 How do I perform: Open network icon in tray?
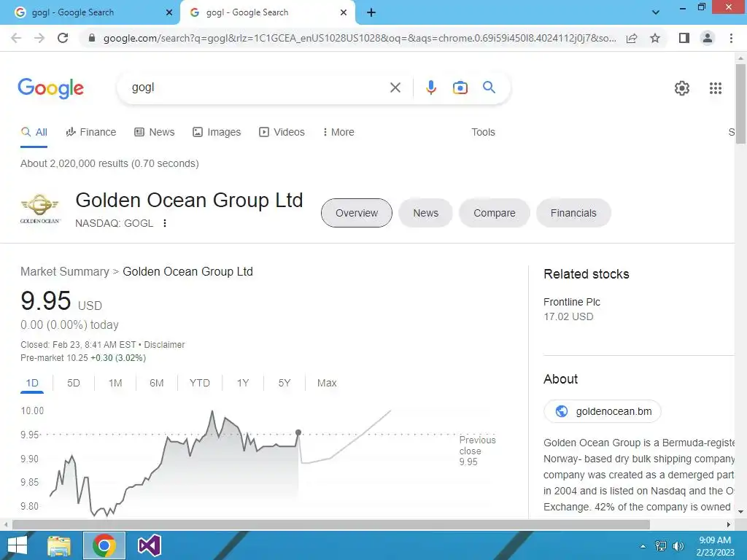pos(661,546)
